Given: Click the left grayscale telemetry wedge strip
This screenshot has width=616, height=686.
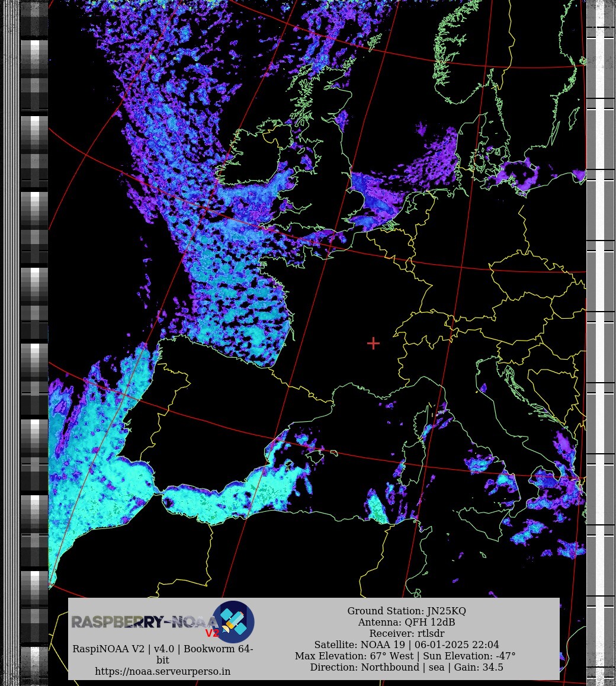Looking at the screenshot, I should (x=34, y=296).
